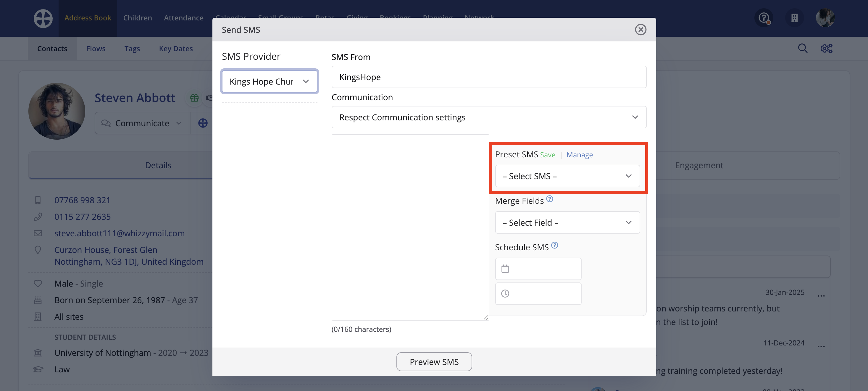Click the ChurchSuite circle icon next to Communicate

[203, 123]
